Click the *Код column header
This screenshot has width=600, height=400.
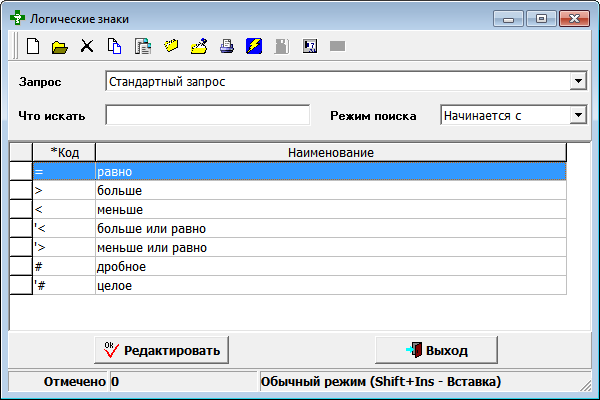[64, 152]
